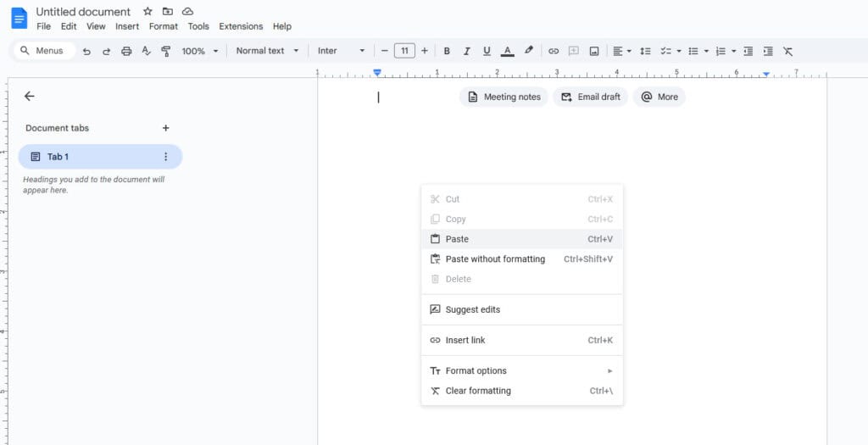868x445 pixels.
Task: Insert a numbered list
Action: [x=721, y=51]
